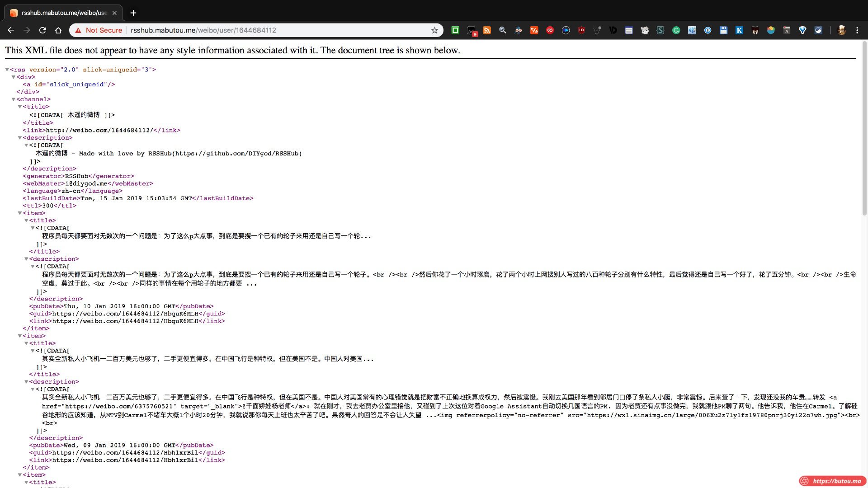Click the magnifying glass extension icon
The image size is (868, 488).
tap(502, 30)
